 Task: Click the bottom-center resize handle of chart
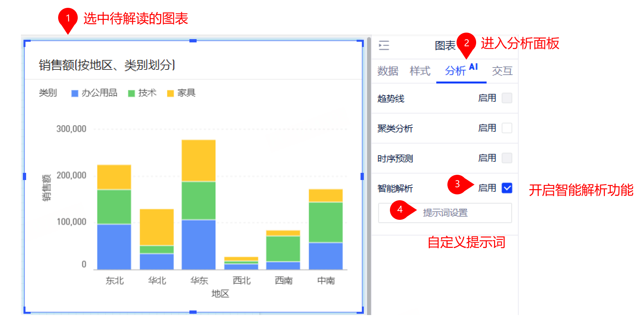(x=193, y=312)
